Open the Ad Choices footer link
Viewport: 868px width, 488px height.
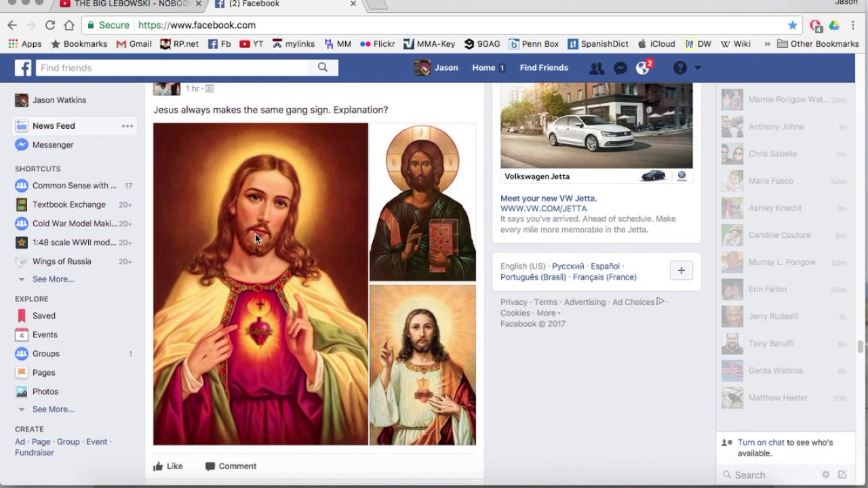[638, 302]
